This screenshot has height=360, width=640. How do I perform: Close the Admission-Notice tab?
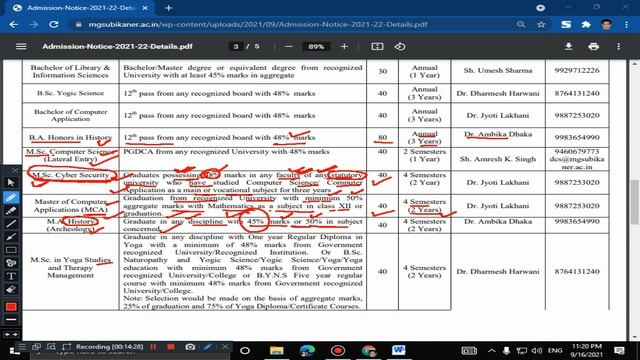[x=145, y=8]
